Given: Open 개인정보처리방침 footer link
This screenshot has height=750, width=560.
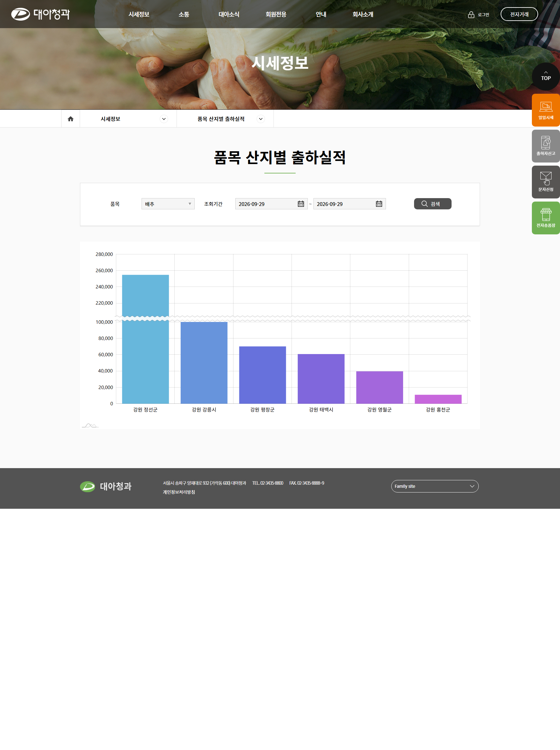Looking at the screenshot, I should point(179,492).
